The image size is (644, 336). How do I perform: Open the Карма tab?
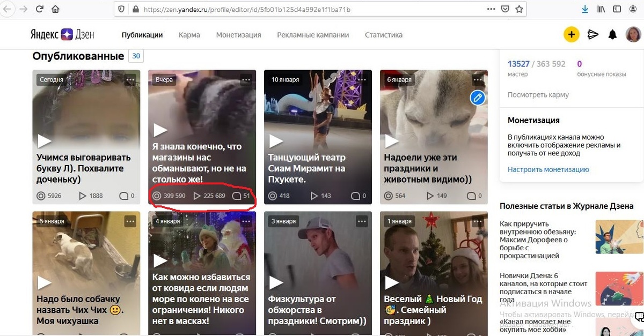[x=189, y=35]
